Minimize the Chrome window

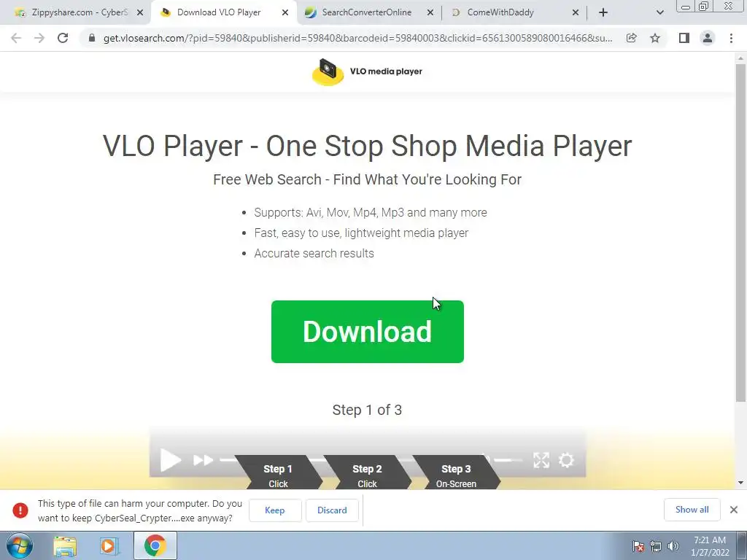tap(686, 7)
